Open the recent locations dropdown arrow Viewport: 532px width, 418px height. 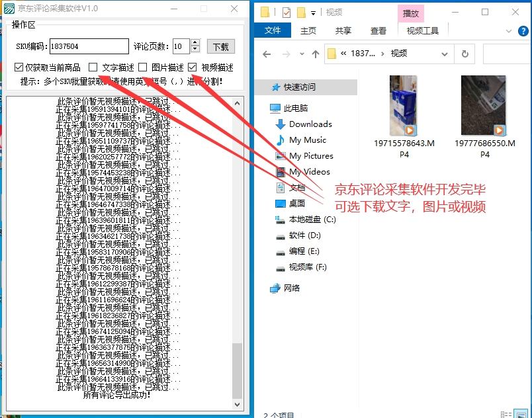(302, 54)
